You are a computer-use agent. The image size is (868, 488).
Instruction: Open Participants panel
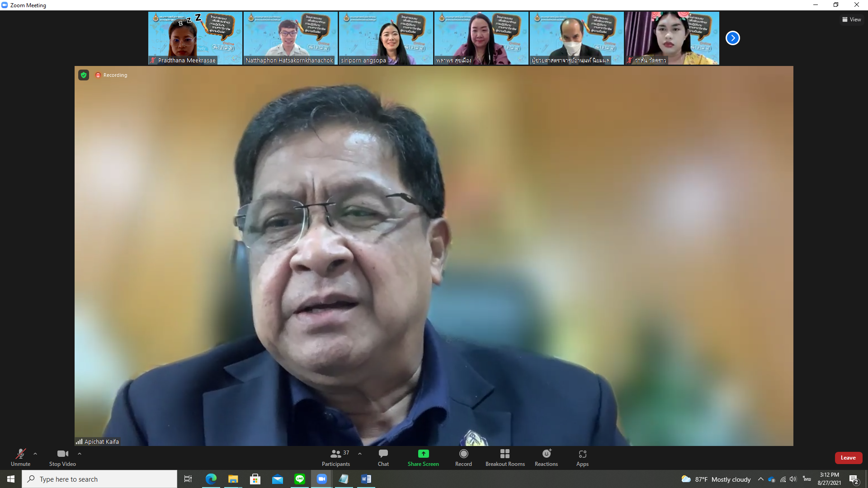pos(335,457)
